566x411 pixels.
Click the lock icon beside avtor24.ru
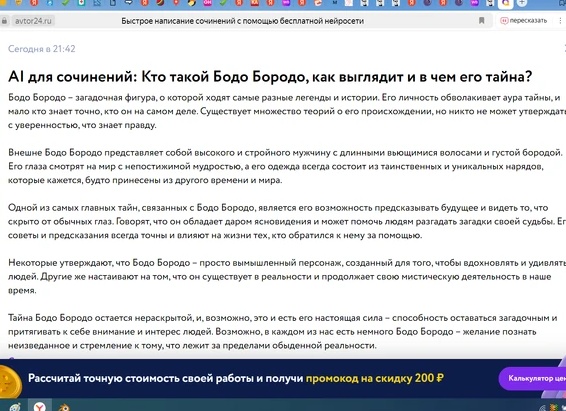pos(4,21)
